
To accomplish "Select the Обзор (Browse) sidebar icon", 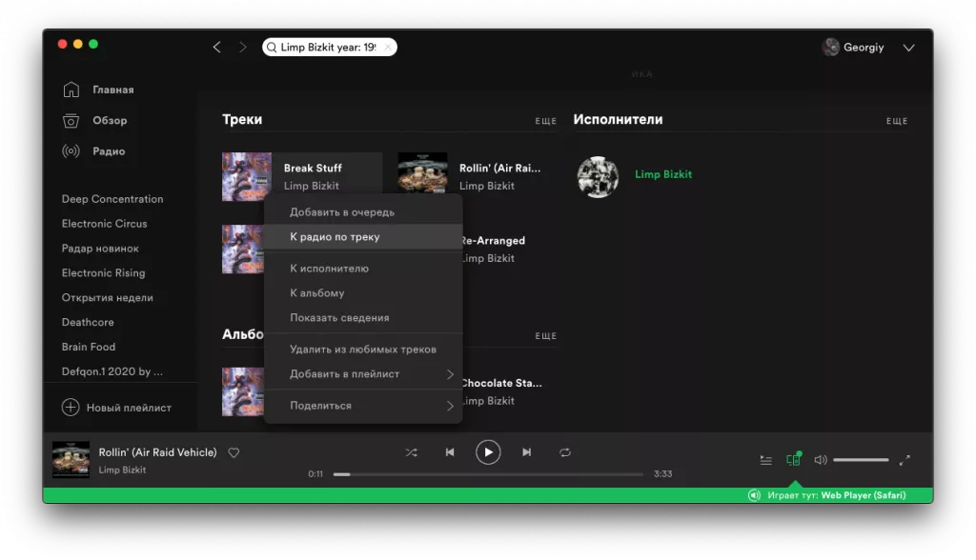I will [x=71, y=120].
